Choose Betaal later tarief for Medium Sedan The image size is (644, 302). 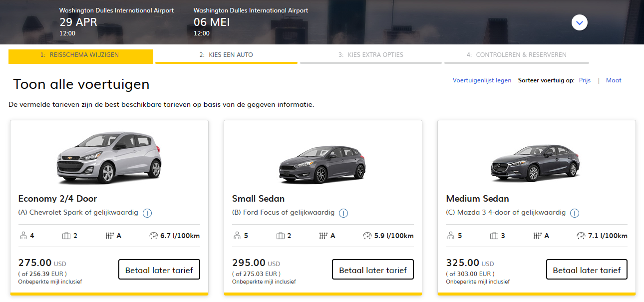coord(587,270)
